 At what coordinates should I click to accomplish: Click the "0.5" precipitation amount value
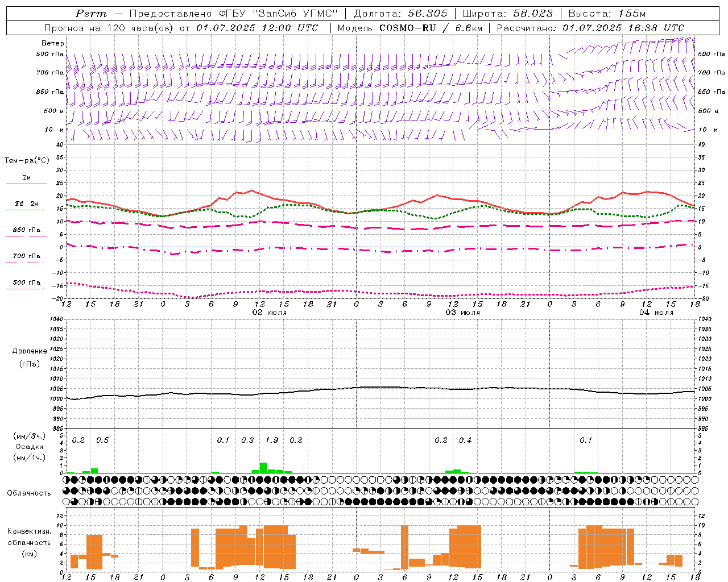[x=102, y=440]
